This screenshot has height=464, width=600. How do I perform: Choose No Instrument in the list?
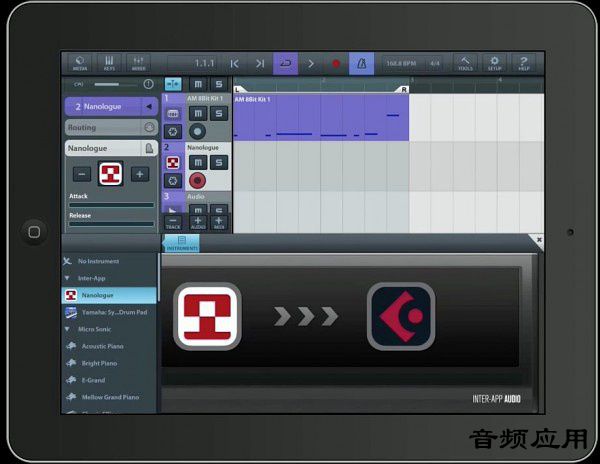(109, 261)
